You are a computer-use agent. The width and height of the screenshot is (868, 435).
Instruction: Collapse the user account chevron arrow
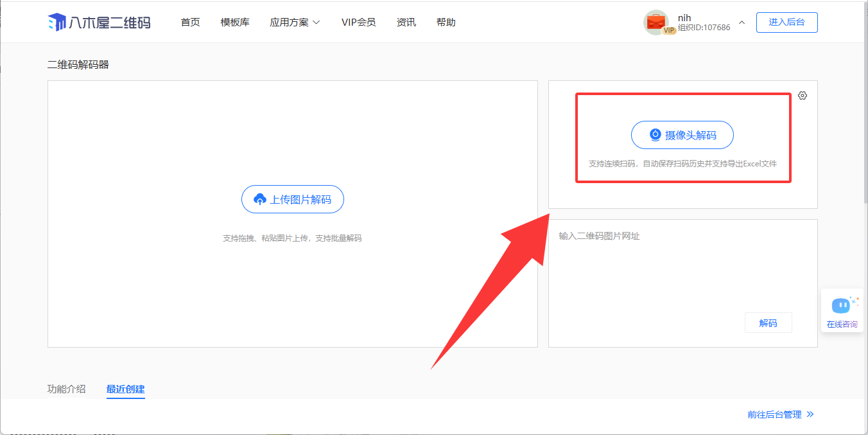click(742, 22)
